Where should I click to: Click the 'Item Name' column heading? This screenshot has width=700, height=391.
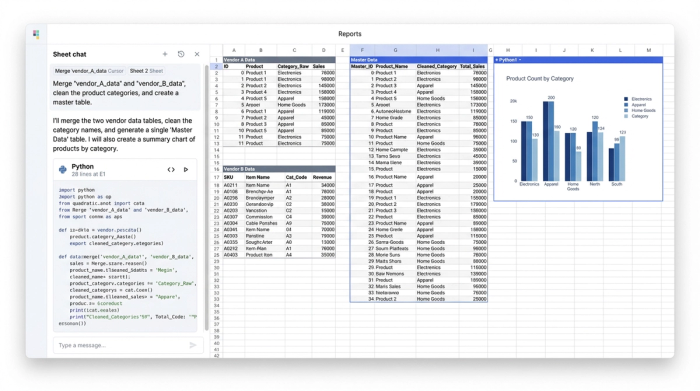pos(258,177)
